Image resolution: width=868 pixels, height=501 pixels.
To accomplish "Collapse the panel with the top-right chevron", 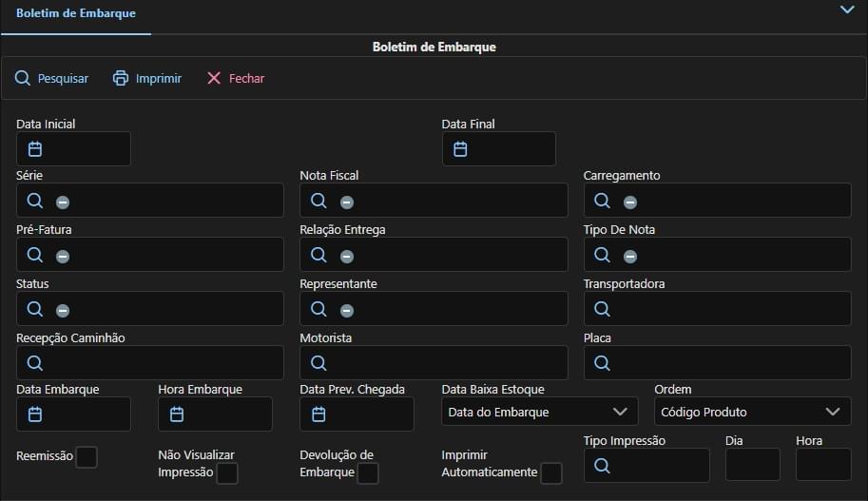I will 847,10.
